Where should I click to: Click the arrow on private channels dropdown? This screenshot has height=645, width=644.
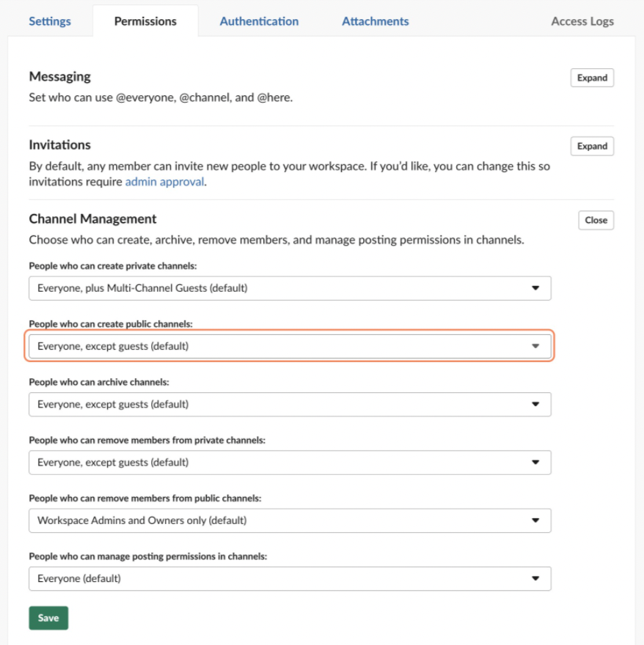[535, 288]
